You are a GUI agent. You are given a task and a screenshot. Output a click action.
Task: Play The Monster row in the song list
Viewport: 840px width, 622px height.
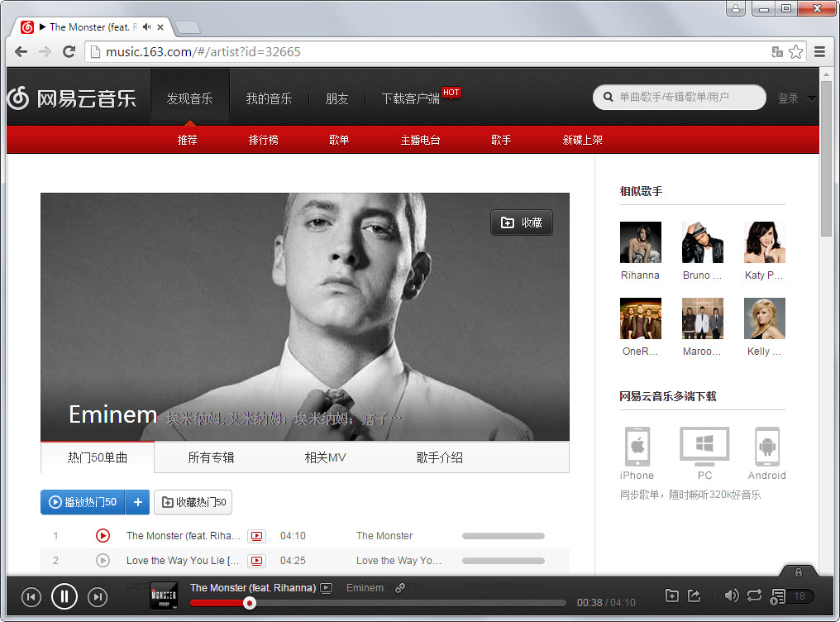pos(103,535)
